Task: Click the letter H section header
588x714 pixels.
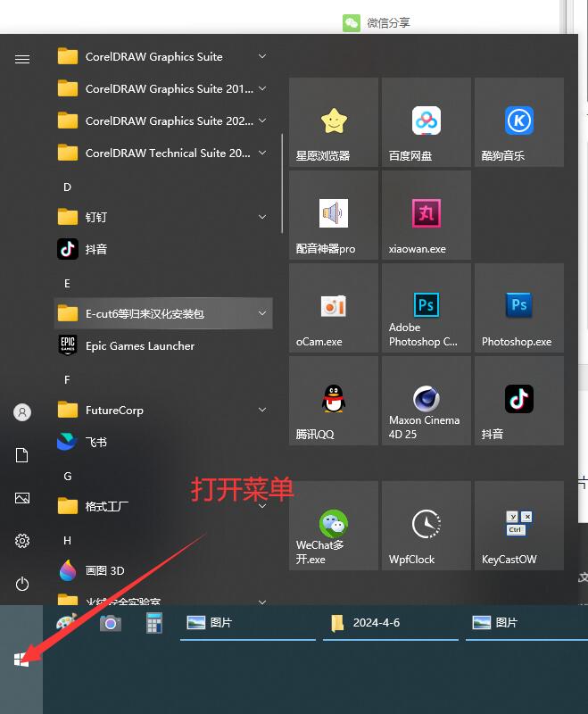Action: coord(67,541)
